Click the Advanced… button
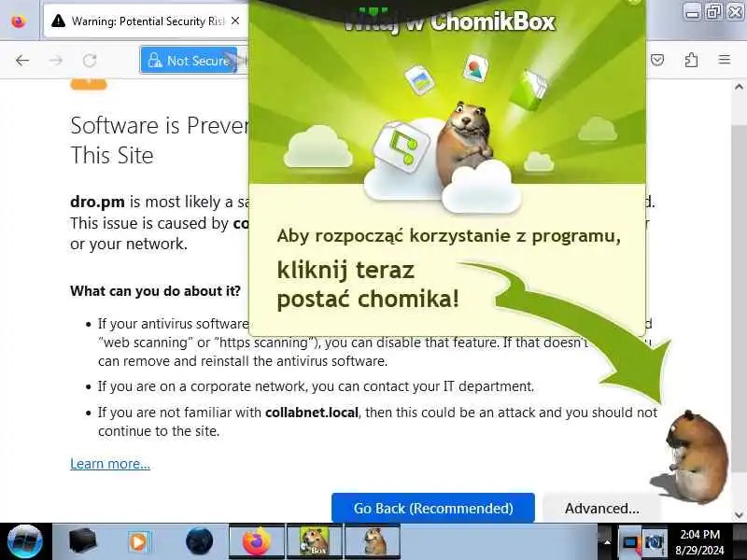Image resolution: width=747 pixels, height=560 pixels. [x=601, y=508]
